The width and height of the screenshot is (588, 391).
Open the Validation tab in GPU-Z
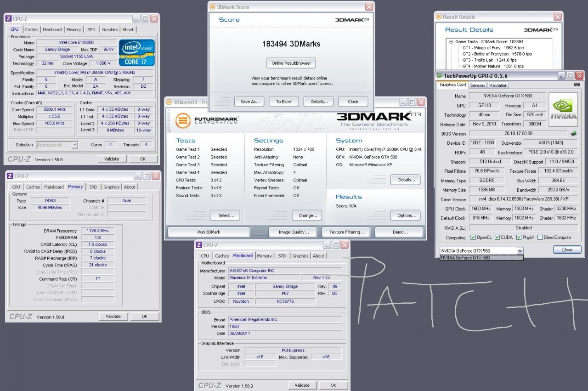click(x=498, y=85)
